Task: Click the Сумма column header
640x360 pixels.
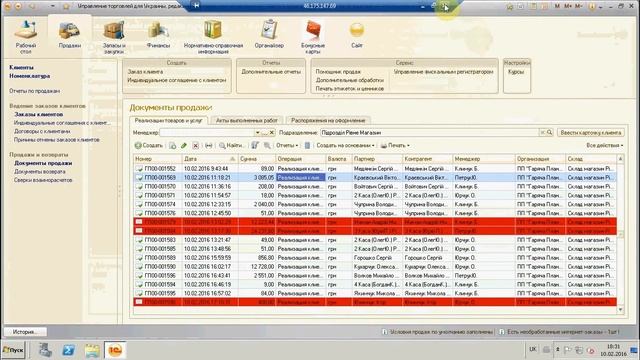Action: click(x=256, y=159)
